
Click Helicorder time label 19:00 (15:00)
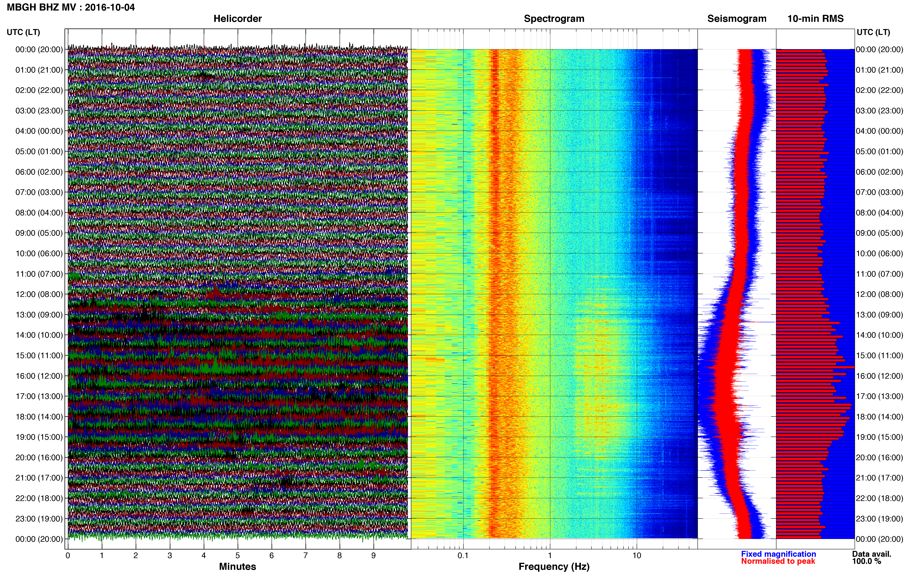pos(39,437)
